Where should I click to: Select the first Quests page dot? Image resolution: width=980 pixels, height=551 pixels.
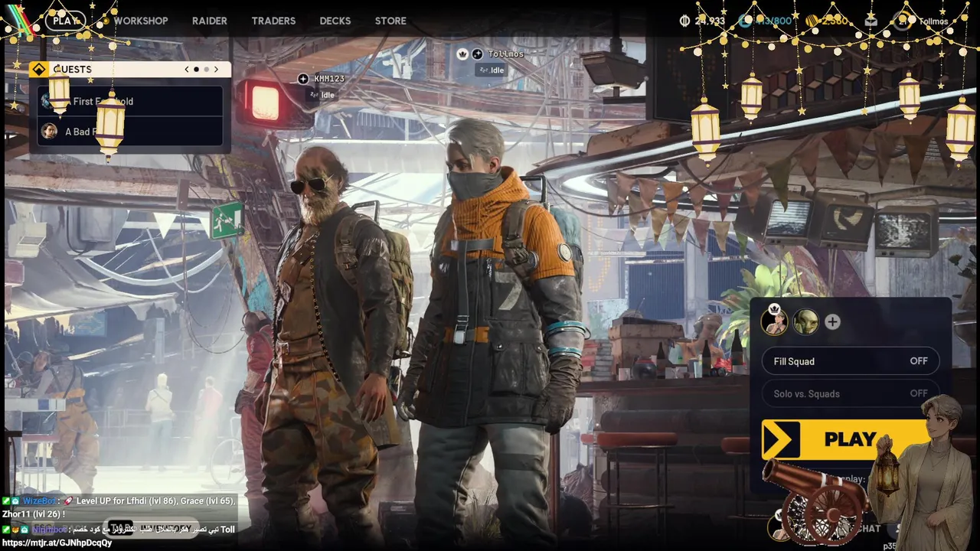196,69
